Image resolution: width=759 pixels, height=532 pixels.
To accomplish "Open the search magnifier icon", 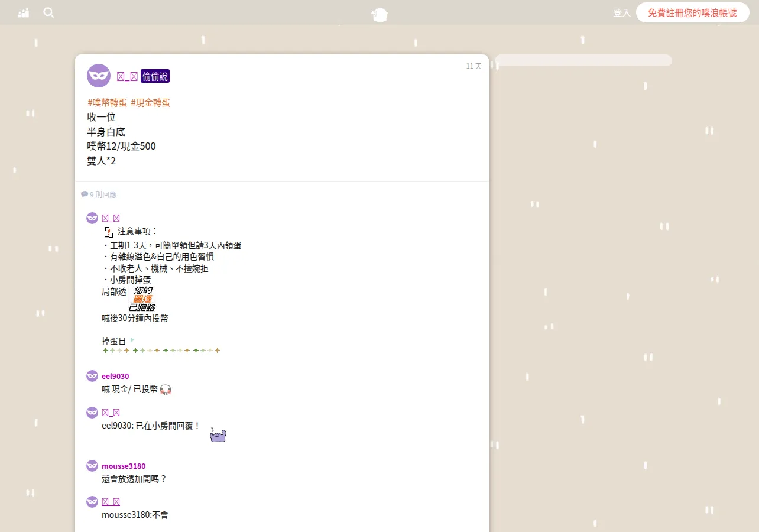I will tap(48, 12).
